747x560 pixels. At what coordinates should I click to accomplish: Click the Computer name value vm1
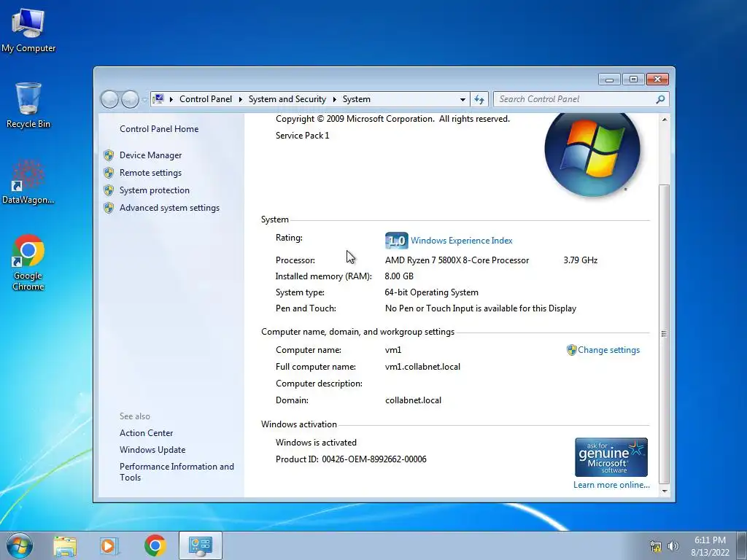click(x=393, y=350)
